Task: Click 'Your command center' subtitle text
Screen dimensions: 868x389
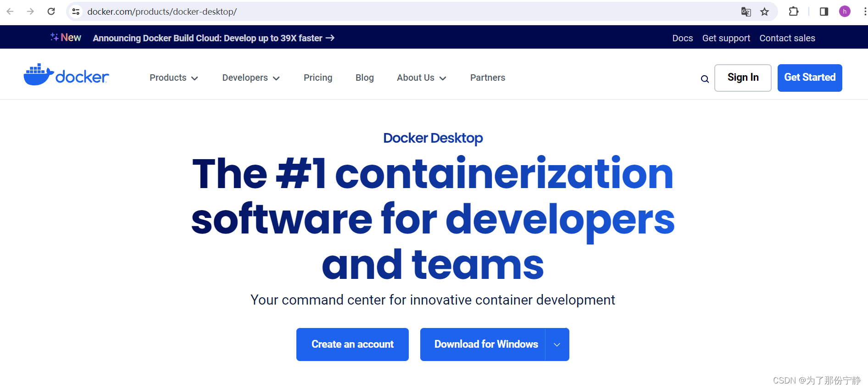Action: pyautogui.click(x=433, y=300)
